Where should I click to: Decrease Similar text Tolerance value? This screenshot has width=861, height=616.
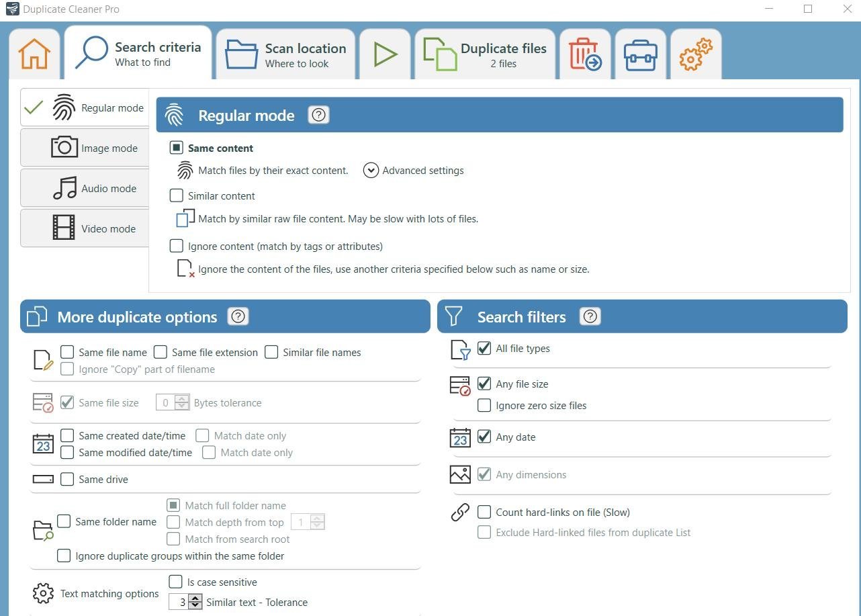[195, 605]
